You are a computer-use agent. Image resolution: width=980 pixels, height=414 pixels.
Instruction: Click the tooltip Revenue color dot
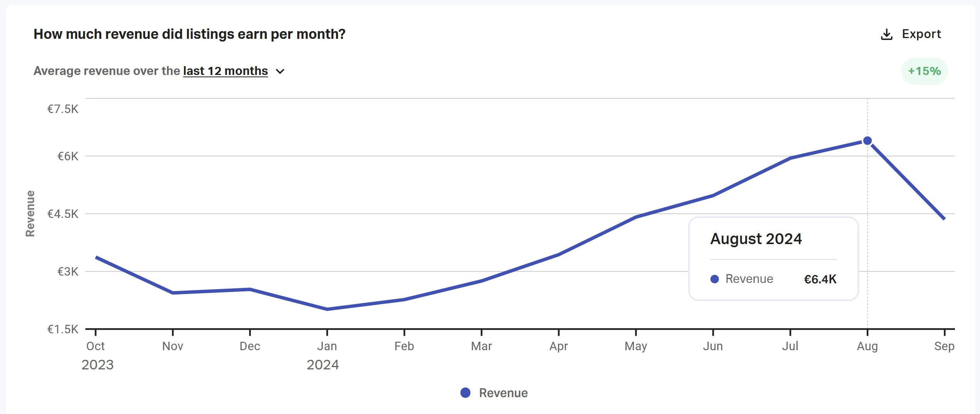tap(715, 279)
